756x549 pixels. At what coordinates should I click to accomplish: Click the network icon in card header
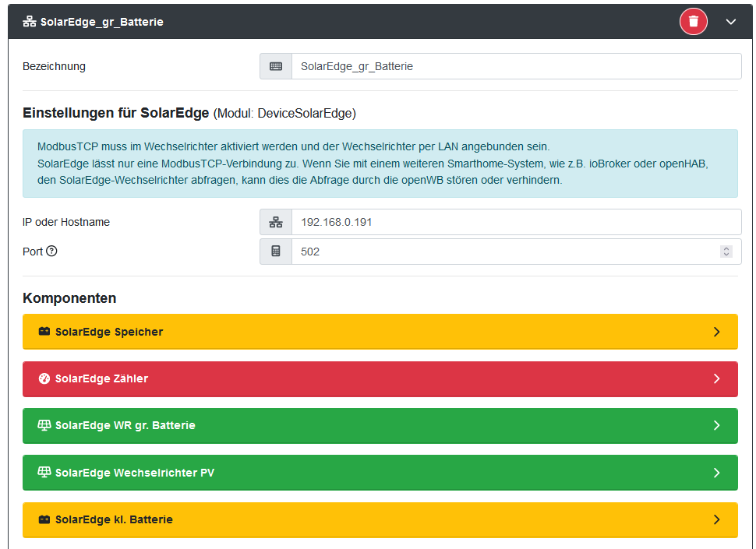coord(30,22)
